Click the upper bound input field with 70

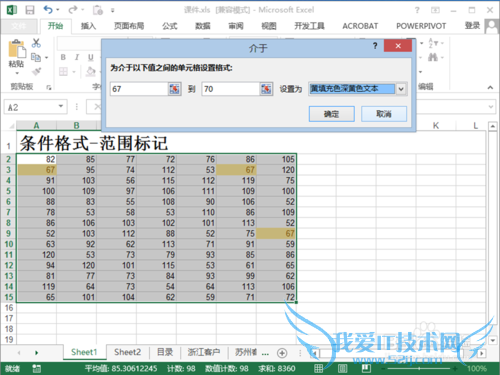point(231,89)
